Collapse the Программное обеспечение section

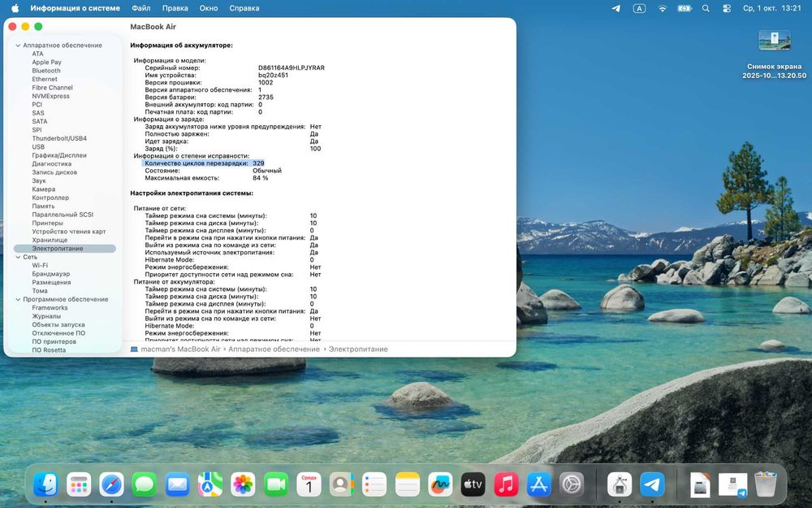(18, 299)
